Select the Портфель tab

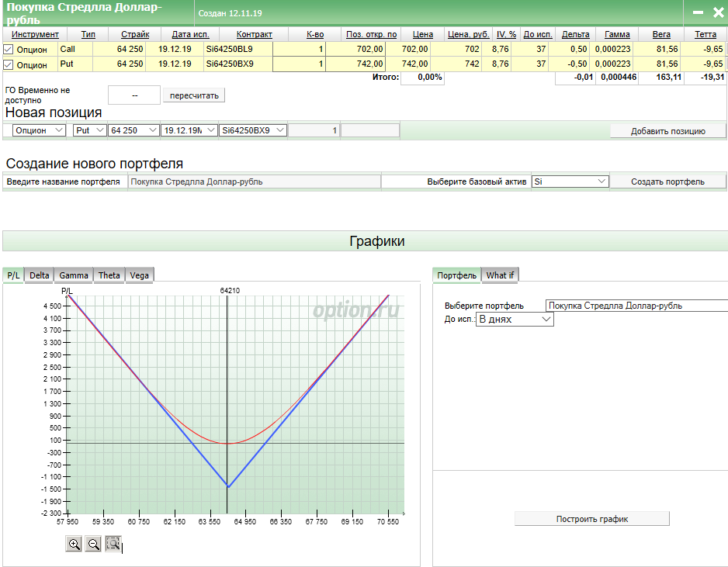[x=456, y=275]
